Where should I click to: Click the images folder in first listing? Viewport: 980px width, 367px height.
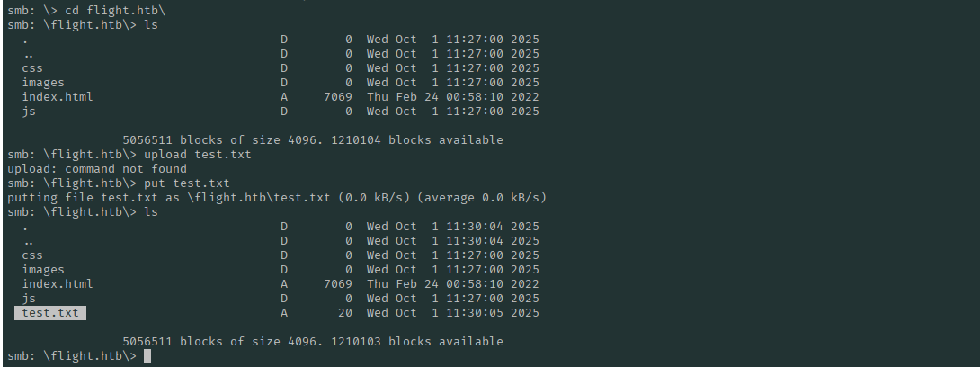coord(43,83)
